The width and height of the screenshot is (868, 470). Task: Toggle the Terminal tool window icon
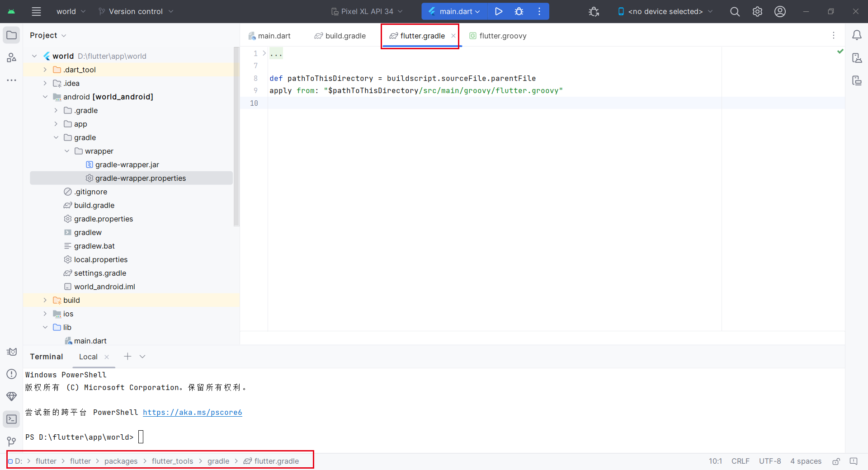[x=12, y=419]
